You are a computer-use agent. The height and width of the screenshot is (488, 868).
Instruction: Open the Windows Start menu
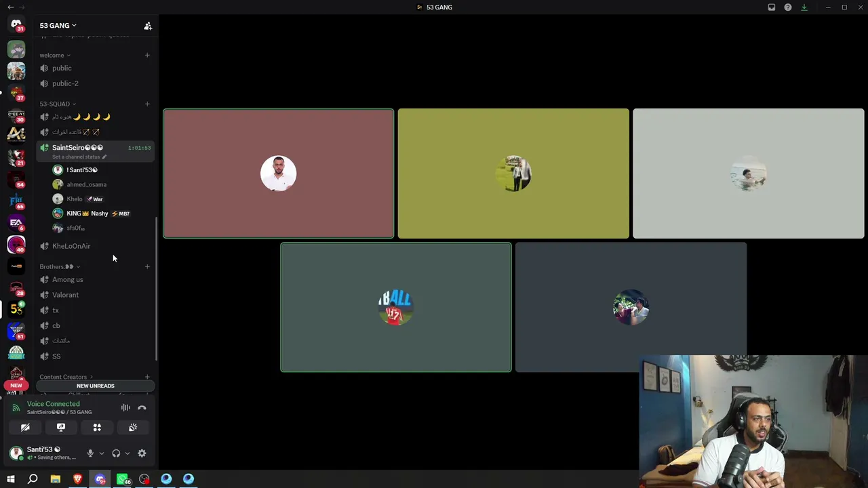11,479
